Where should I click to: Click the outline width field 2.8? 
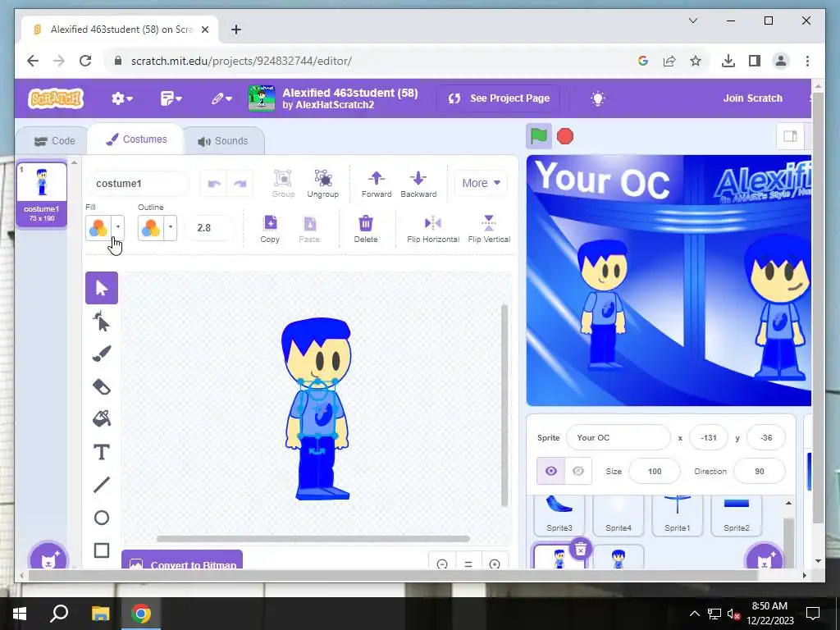[x=209, y=228]
